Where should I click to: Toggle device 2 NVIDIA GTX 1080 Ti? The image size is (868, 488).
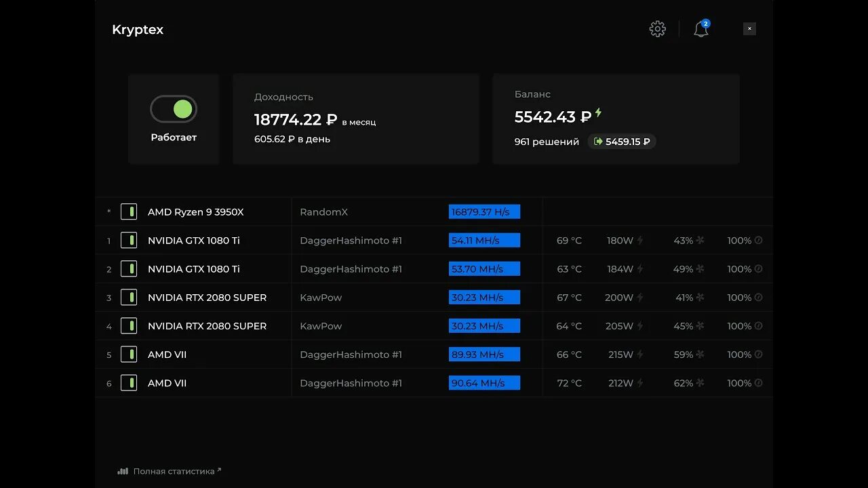tap(129, 269)
